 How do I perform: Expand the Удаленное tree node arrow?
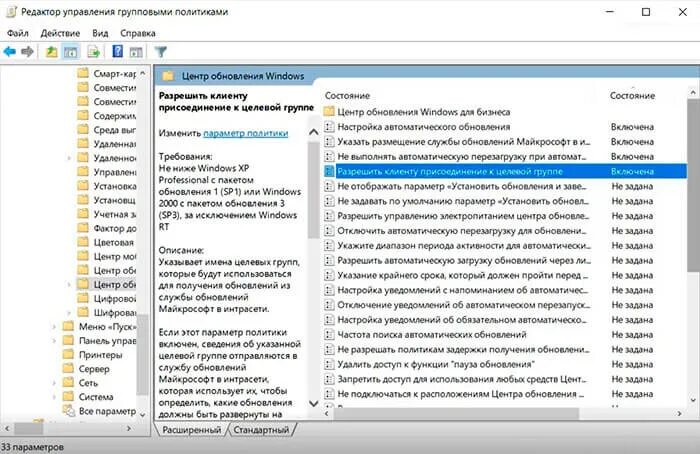[x=69, y=158]
